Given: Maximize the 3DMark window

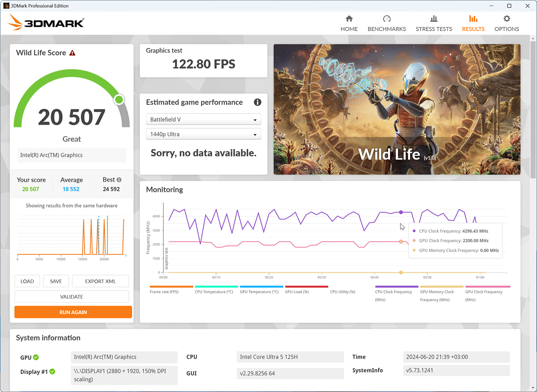Looking at the screenshot, I should 509,6.
